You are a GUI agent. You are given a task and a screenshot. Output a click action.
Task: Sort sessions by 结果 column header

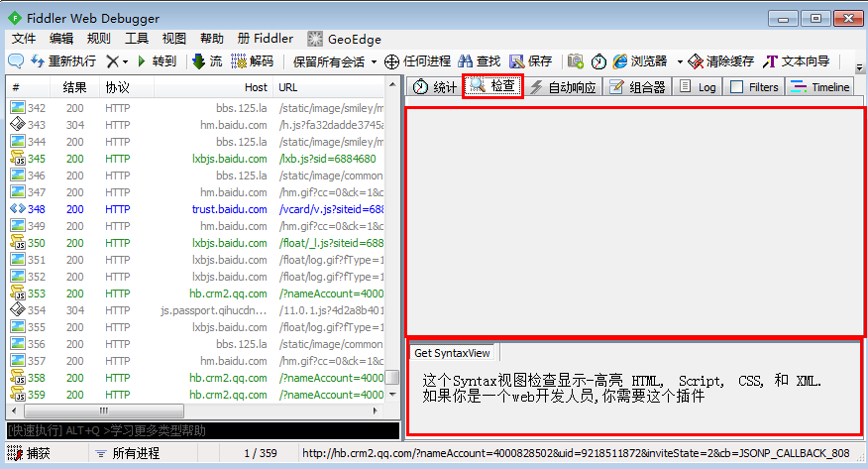(x=74, y=87)
